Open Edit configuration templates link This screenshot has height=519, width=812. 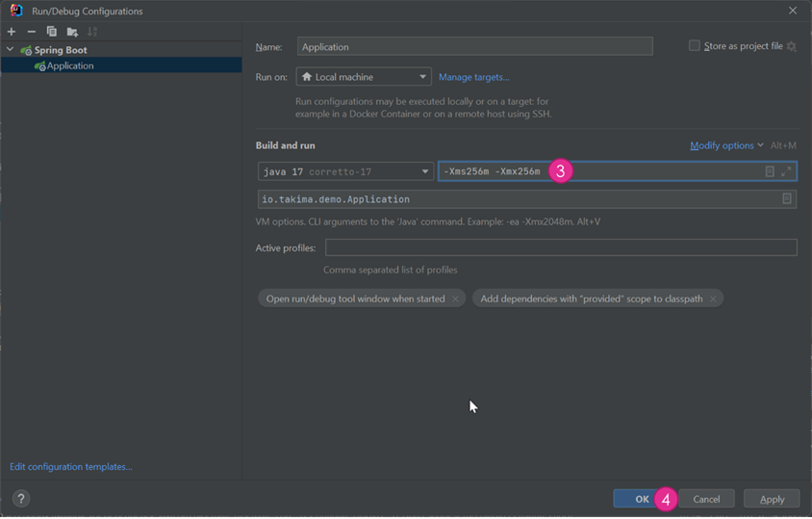[71, 467]
